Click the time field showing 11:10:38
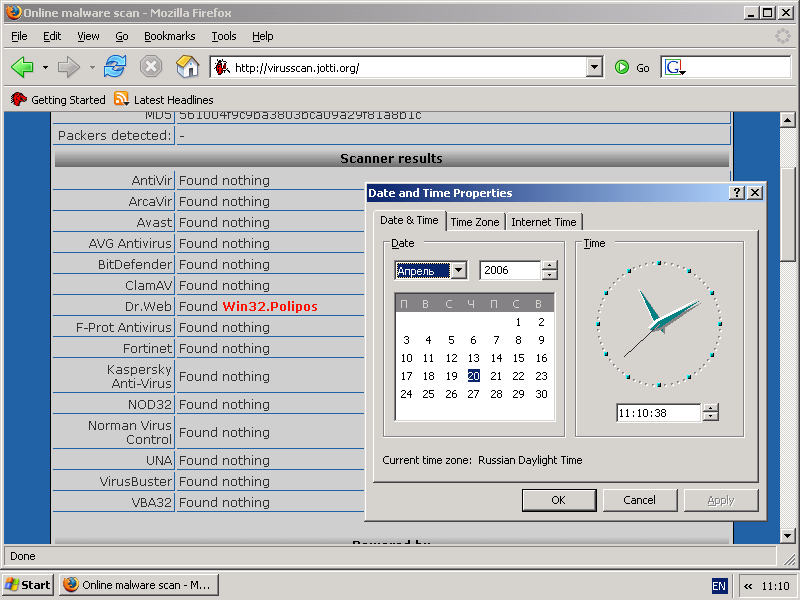Screen dimensions: 800x600 [x=659, y=413]
